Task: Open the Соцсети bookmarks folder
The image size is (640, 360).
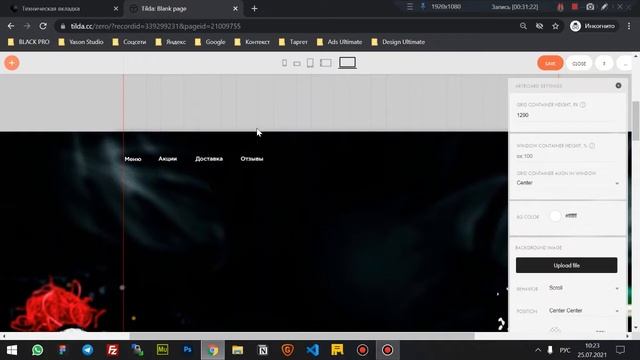Action: pyautogui.click(x=129, y=42)
